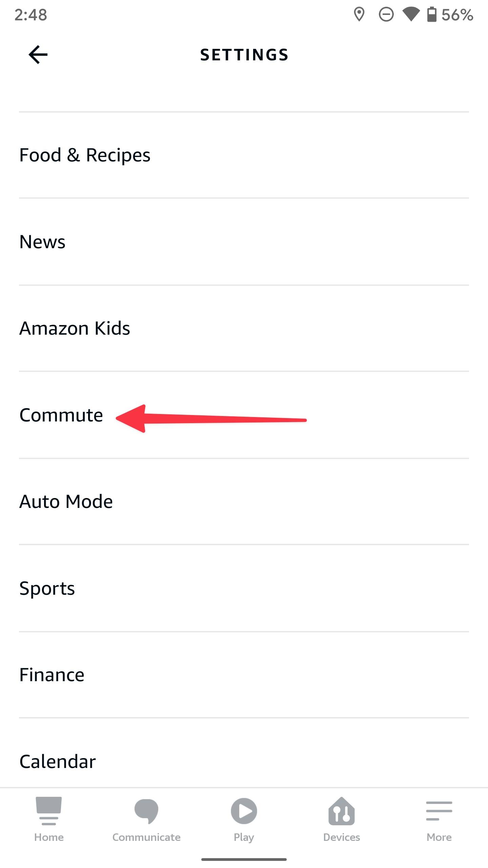Open the Commute settings entry

(61, 415)
